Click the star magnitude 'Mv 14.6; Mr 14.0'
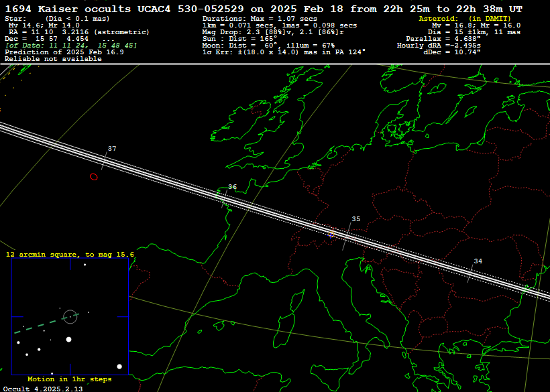 [44, 25]
